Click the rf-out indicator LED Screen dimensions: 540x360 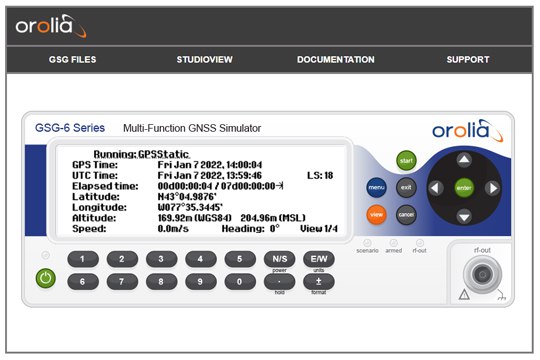tap(419, 243)
